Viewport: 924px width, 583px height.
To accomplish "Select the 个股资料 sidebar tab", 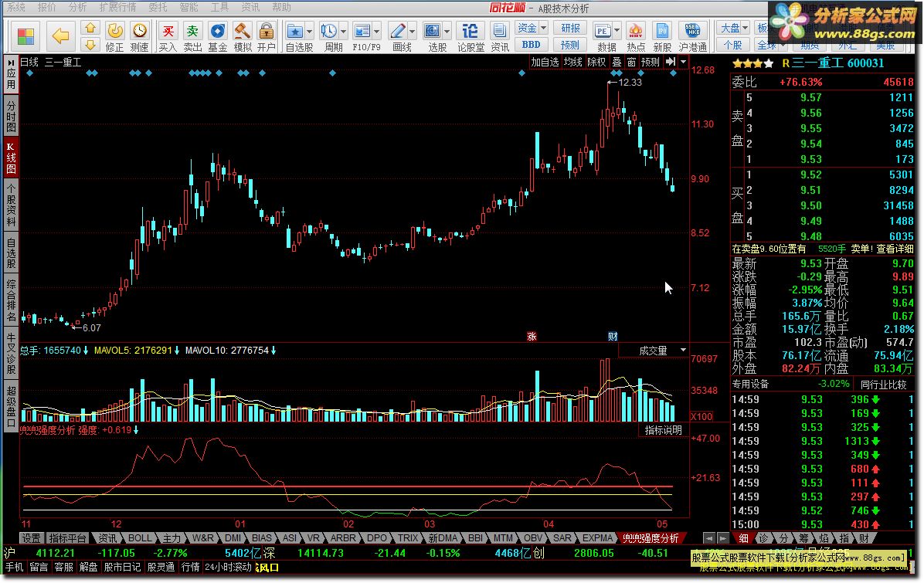I will pos(11,205).
